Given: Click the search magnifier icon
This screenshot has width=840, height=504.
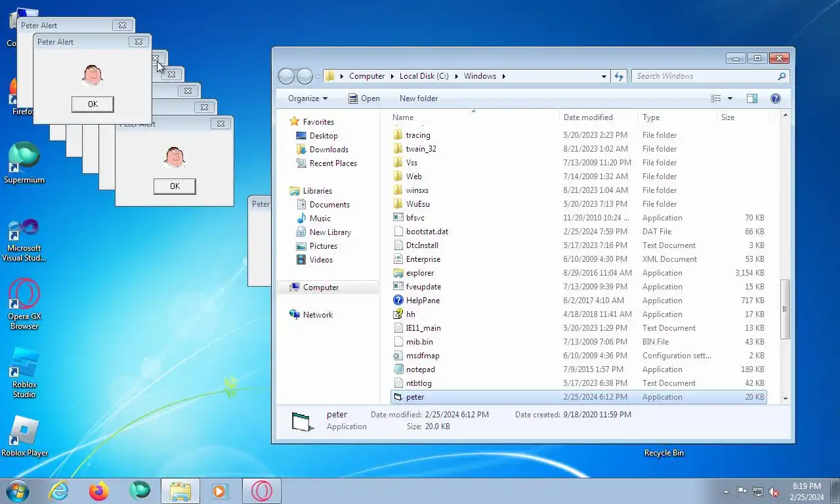Looking at the screenshot, I should tap(782, 76).
